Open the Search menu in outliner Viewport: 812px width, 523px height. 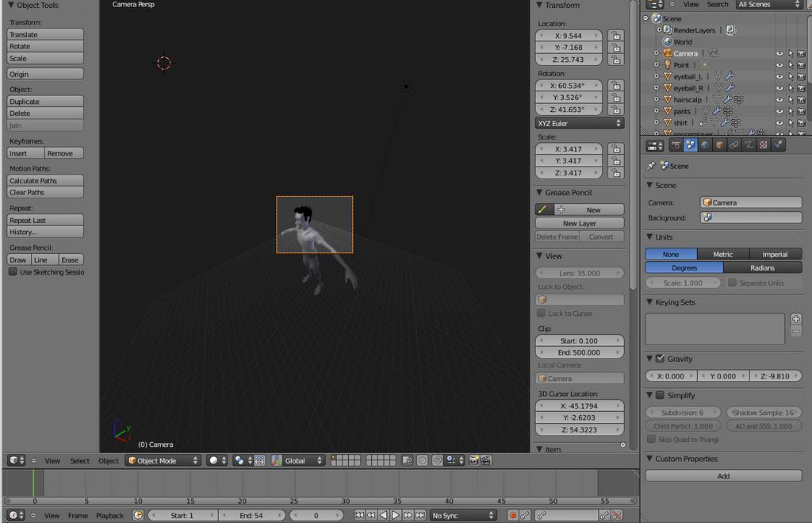(x=717, y=4)
